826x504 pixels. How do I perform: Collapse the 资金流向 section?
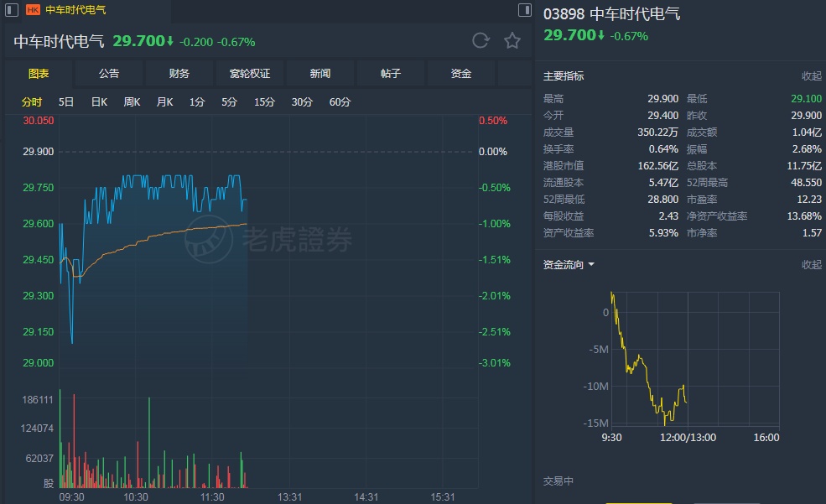pyautogui.click(x=811, y=265)
